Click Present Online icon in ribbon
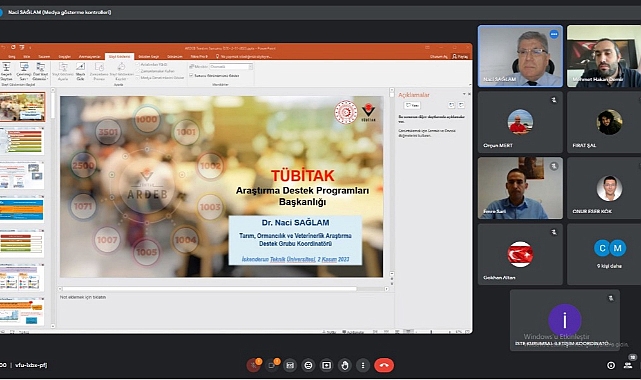This screenshot has width=641, height=380. pyautogui.click(x=24, y=71)
